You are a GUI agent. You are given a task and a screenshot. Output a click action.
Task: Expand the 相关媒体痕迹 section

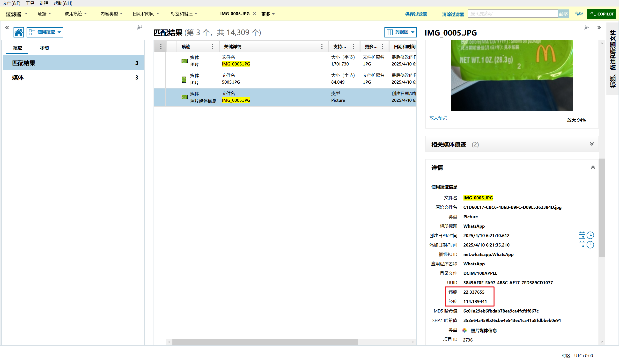click(x=592, y=144)
